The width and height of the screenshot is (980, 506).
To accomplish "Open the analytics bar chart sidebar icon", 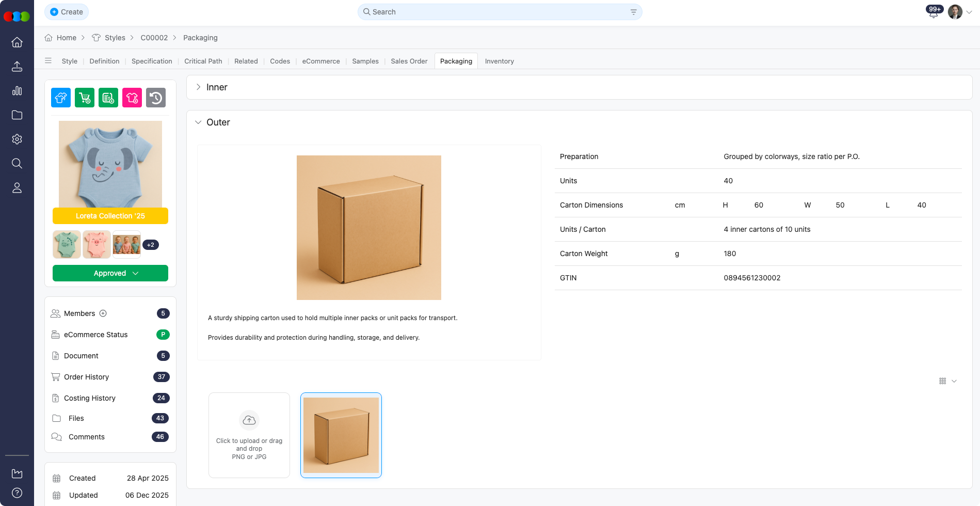I will pyautogui.click(x=17, y=91).
